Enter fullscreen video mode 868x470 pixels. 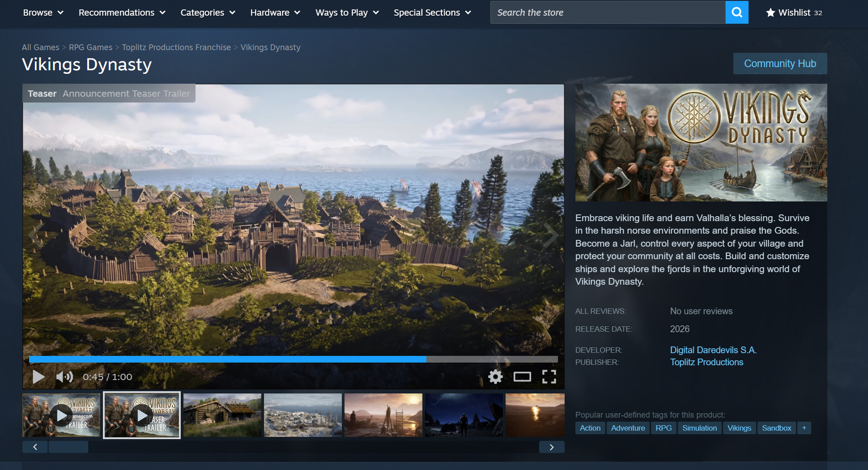[x=549, y=377]
